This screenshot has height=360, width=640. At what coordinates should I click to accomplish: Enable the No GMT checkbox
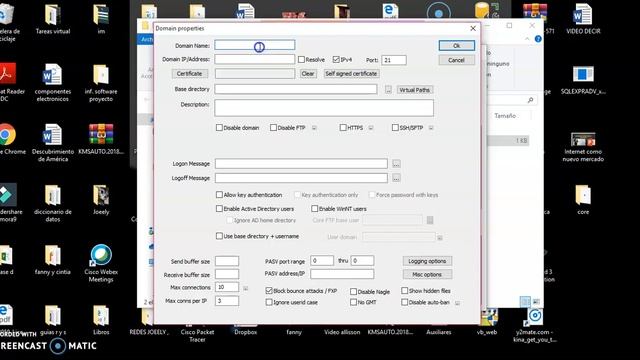(353, 302)
